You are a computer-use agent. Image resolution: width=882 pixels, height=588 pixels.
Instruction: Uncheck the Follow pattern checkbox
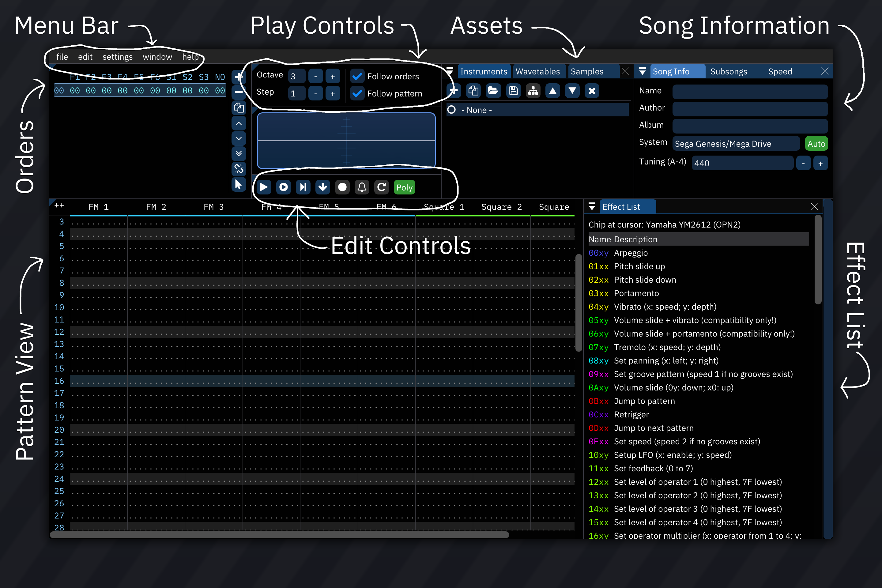(357, 93)
